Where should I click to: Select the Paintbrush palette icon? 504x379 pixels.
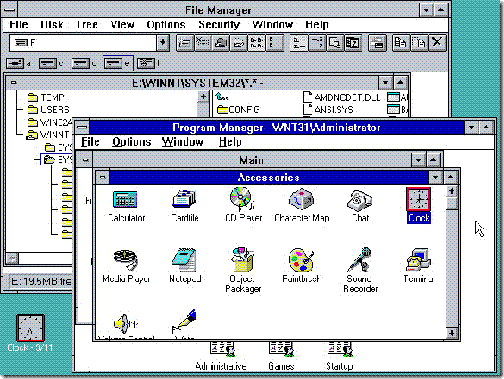pos(302,260)
